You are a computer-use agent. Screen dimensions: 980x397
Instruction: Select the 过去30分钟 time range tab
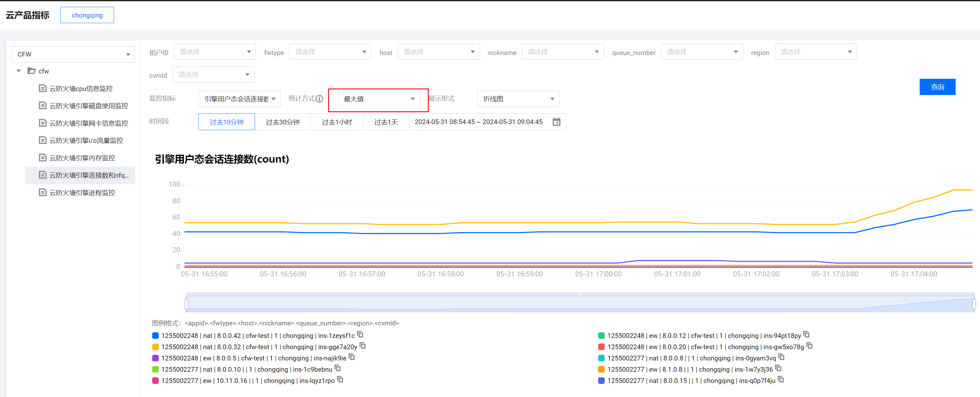coord(282,122)
